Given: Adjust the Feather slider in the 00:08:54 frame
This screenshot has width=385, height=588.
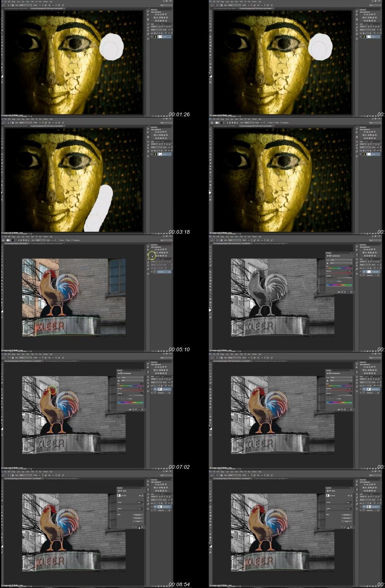Looking at the screenshot, I should point(131,510).
